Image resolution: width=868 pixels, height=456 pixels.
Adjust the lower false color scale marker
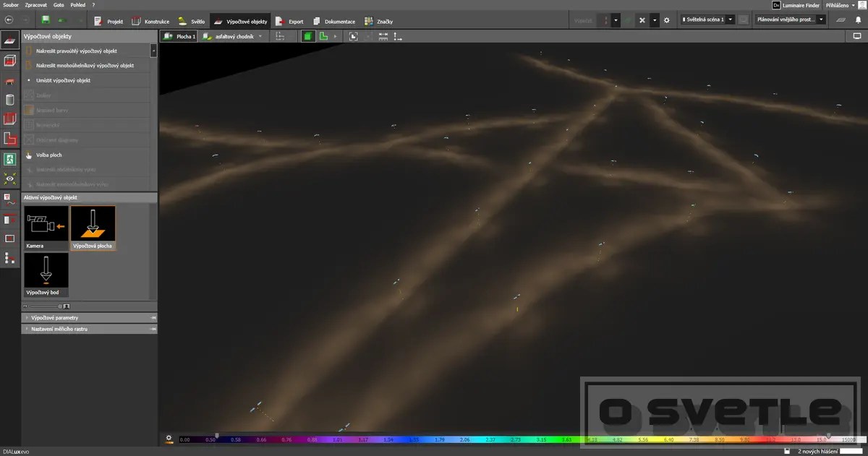click(x=216, y=435)
